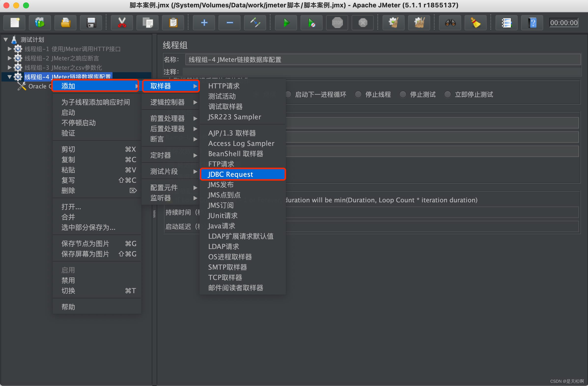Screen dimensions: 588x386
Task: Open the Templates icon in toolbar
Action: [x=40, y=23]
